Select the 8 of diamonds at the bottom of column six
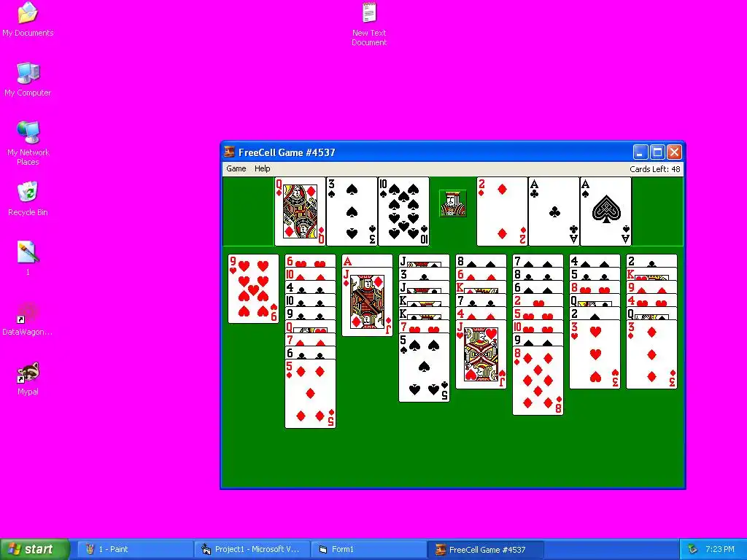This screenshot has height=560, width=747. [538, 381]
